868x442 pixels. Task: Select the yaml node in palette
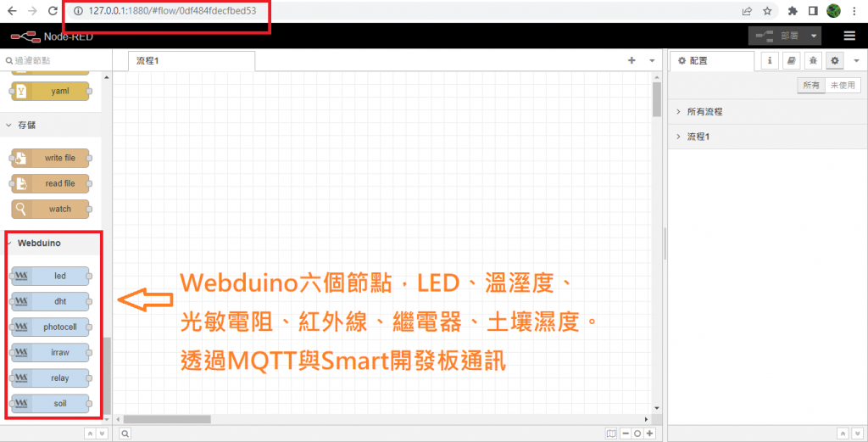(x=50, y=92)
